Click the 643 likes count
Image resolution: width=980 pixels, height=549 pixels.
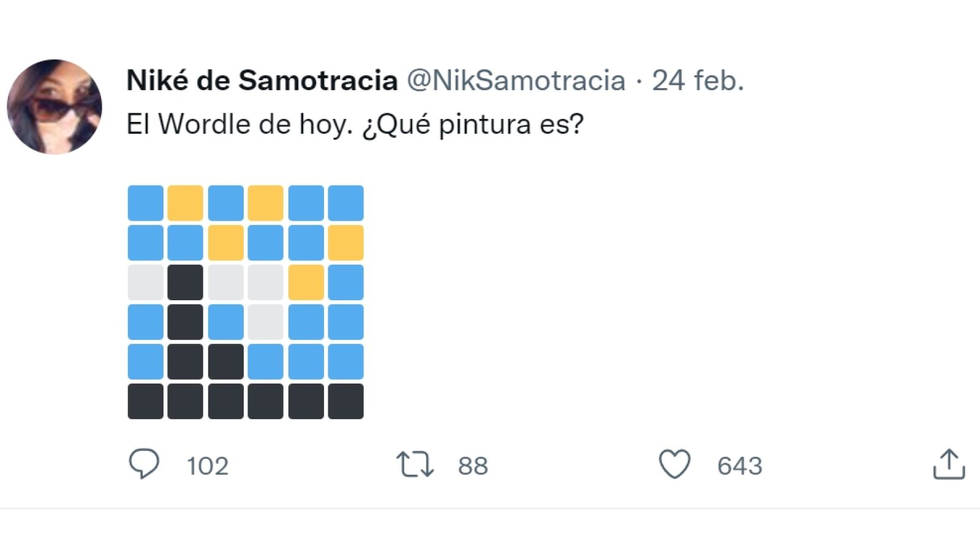(739, 466)
